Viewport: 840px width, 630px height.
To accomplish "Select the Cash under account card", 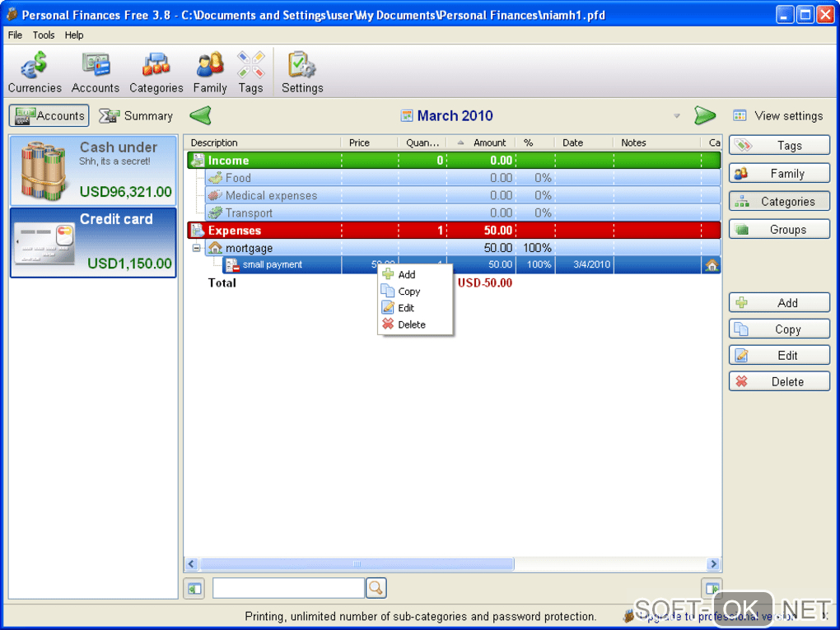I will [x=93, y=171].
